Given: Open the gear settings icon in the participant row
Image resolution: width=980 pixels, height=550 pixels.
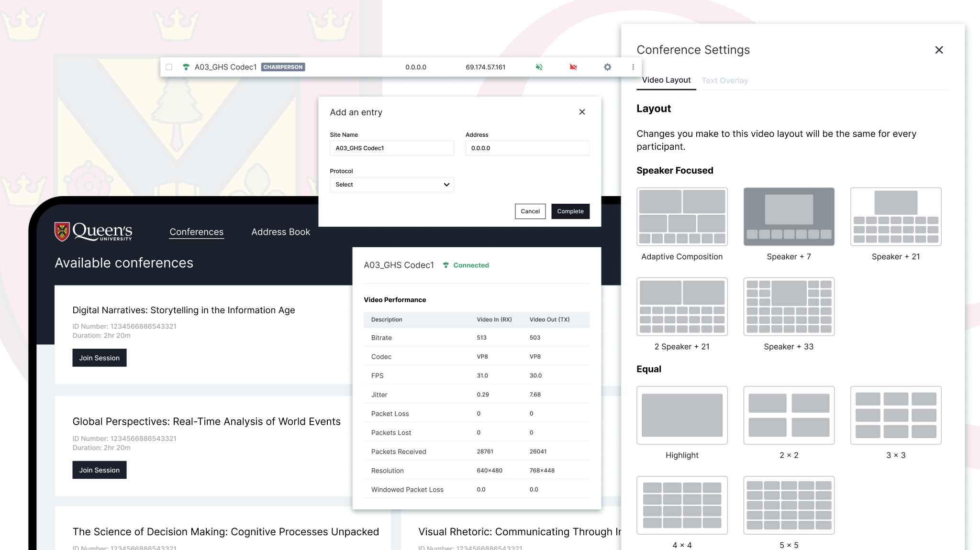Looking at the screenshot, I should (607, 67).
